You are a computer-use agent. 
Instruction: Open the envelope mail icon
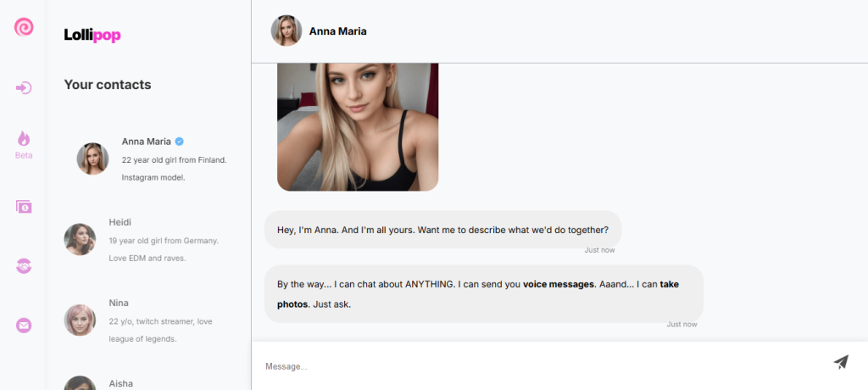pyautogui.click(x=24, y=326)
